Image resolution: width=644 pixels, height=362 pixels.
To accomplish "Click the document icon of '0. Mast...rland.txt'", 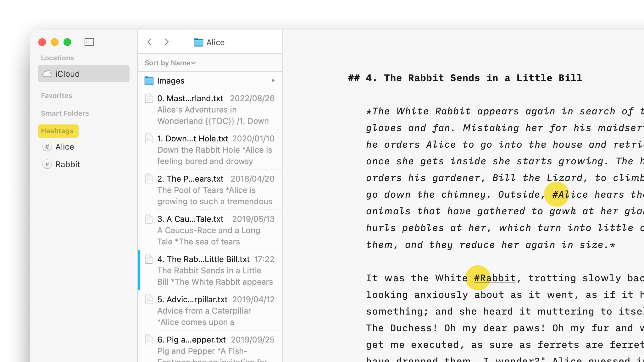I will [149, 98].
